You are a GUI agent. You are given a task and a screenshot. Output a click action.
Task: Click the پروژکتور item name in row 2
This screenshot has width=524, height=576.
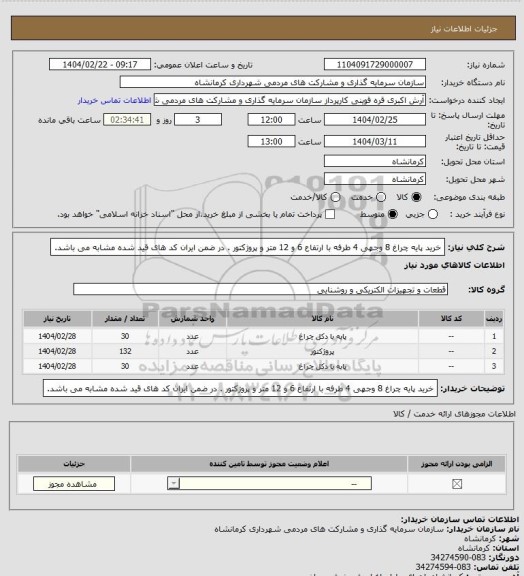(x=322, y=352)
